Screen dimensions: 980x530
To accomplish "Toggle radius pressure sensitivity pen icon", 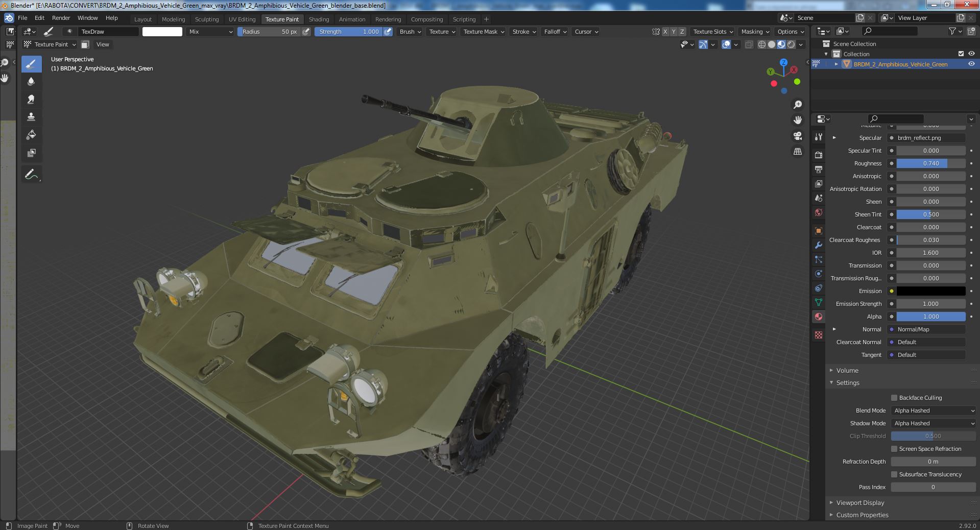I will (x=306, y=32).
